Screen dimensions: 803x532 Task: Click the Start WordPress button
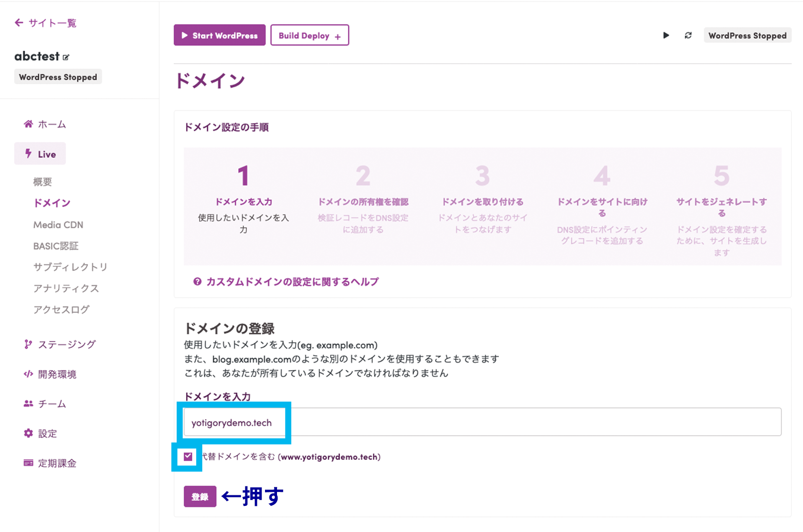(x=220, y=35)
